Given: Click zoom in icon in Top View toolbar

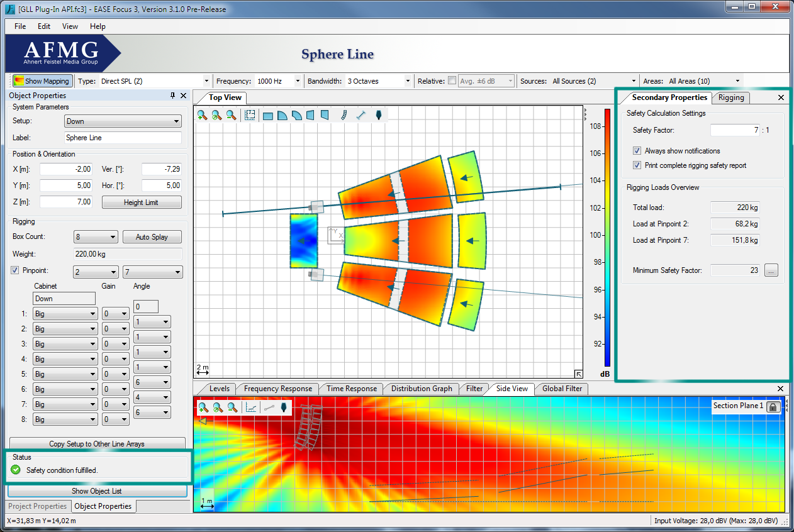Looking at the screenshot, I should 202,115.
